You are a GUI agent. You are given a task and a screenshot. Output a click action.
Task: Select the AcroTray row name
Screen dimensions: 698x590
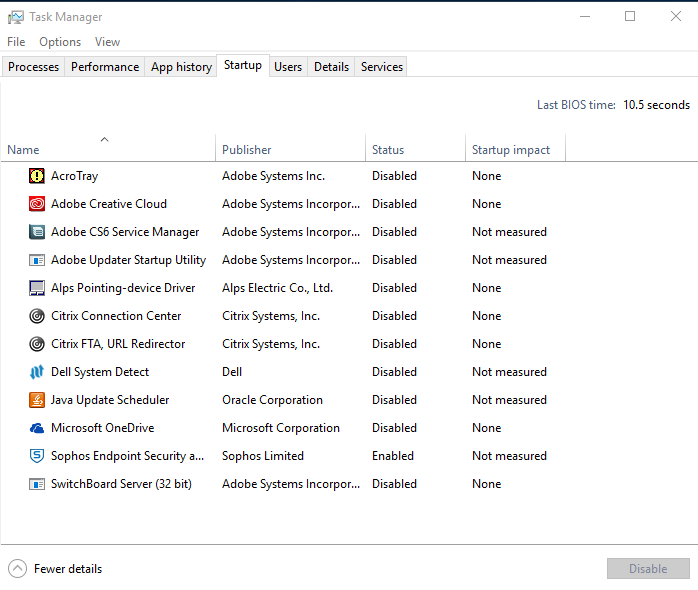coord(74,176)
